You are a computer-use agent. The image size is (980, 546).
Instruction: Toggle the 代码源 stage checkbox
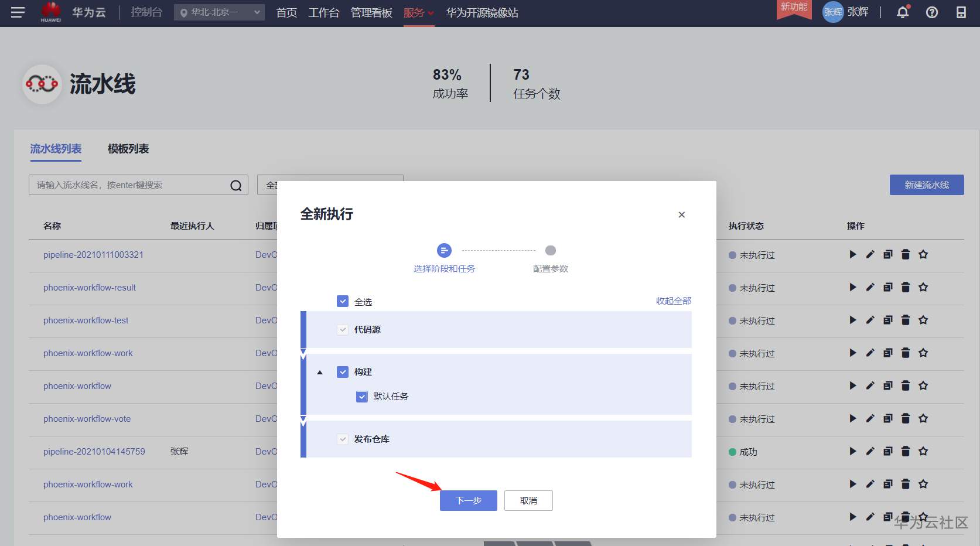pyautogui.click(x=343, y=330)
